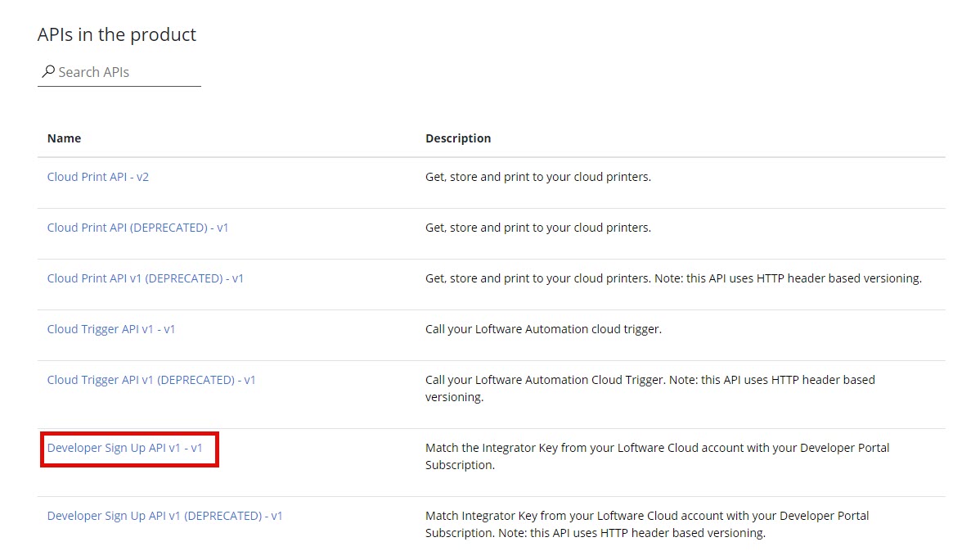Screen dimensions: 980x560
Task: Click the 'Call your Loftware Automation cloud trigger.' text
Action: (543, 329)
